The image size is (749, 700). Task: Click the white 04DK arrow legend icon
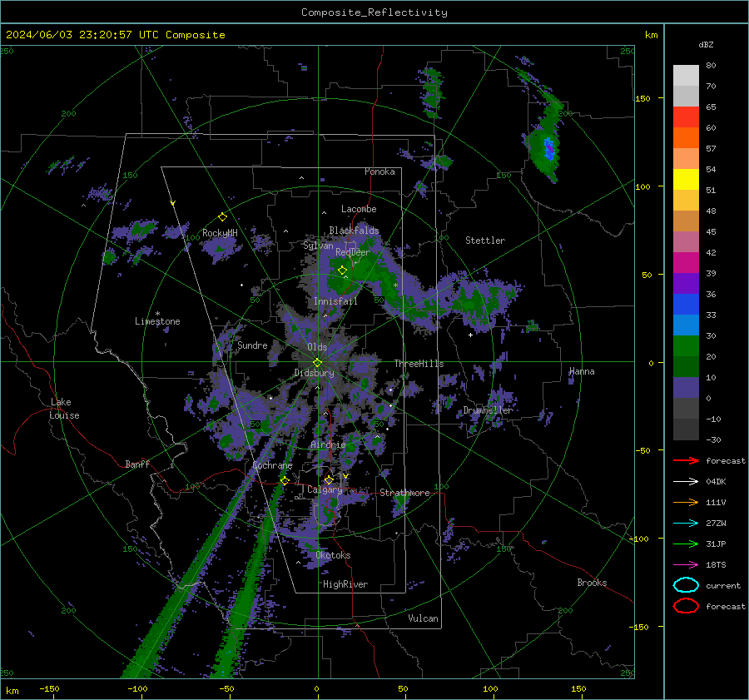pyautogui.click(x=686, y=481)
